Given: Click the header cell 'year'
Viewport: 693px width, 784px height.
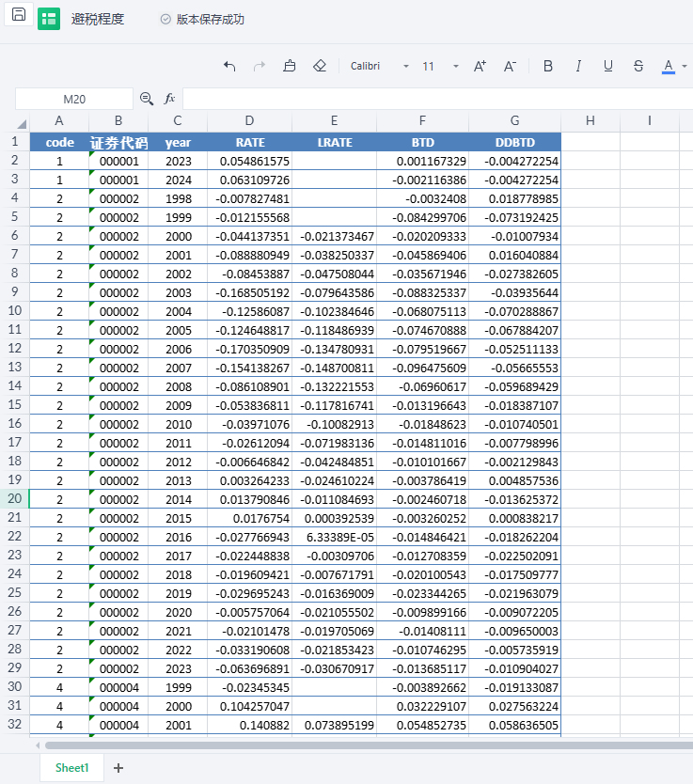Looking at the screenshot, I should click(x=178, y=143).
